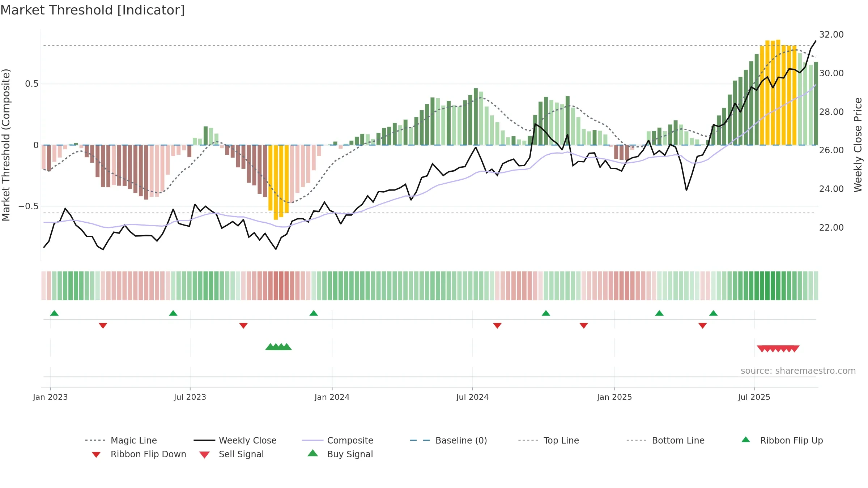Toggle the Top Line legend entry
868x488 pixels.
point(548,440)
